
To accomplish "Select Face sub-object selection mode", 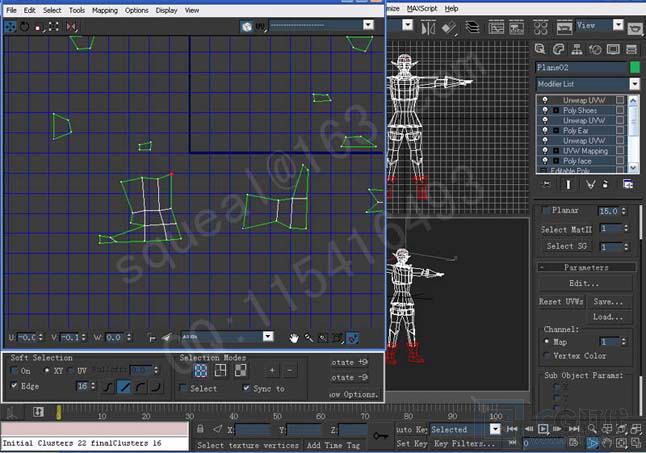I will 241,371.
